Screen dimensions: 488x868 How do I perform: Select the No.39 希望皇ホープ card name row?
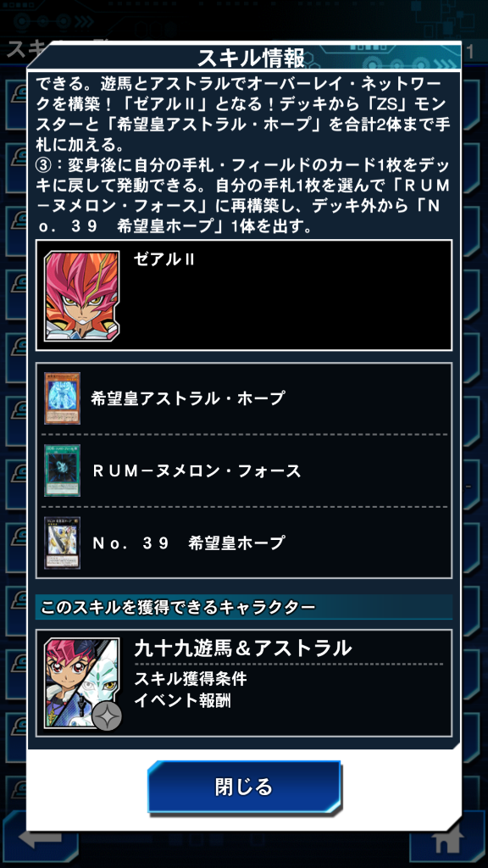(244, 542)
